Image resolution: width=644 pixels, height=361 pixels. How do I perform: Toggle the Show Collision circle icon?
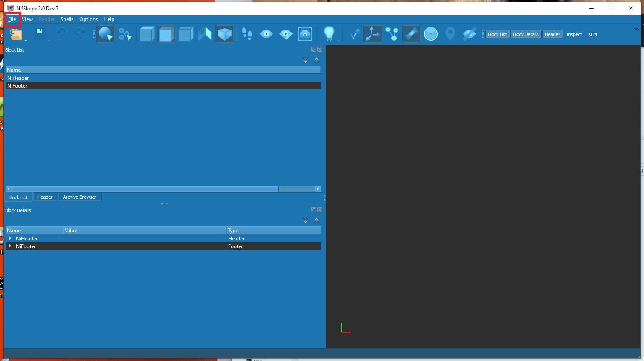pyautogui.click(x=431, y=34)
